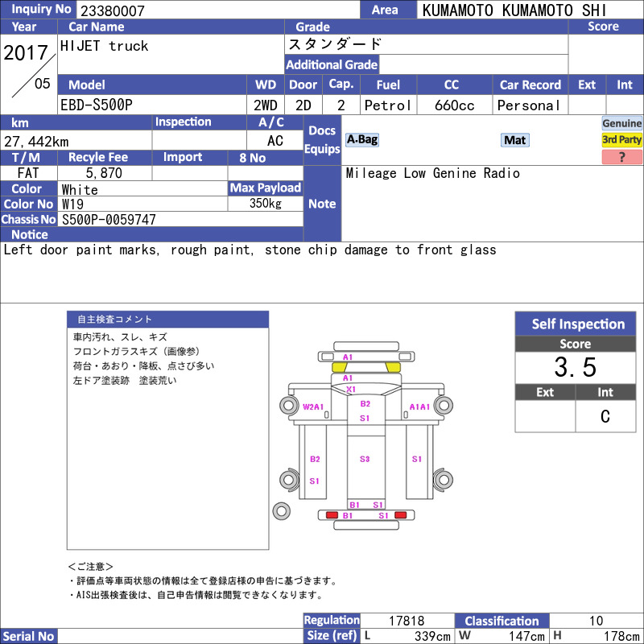Click the color value White
The width and height of the screenshot is (644, 644).
(x=80, y=189)
